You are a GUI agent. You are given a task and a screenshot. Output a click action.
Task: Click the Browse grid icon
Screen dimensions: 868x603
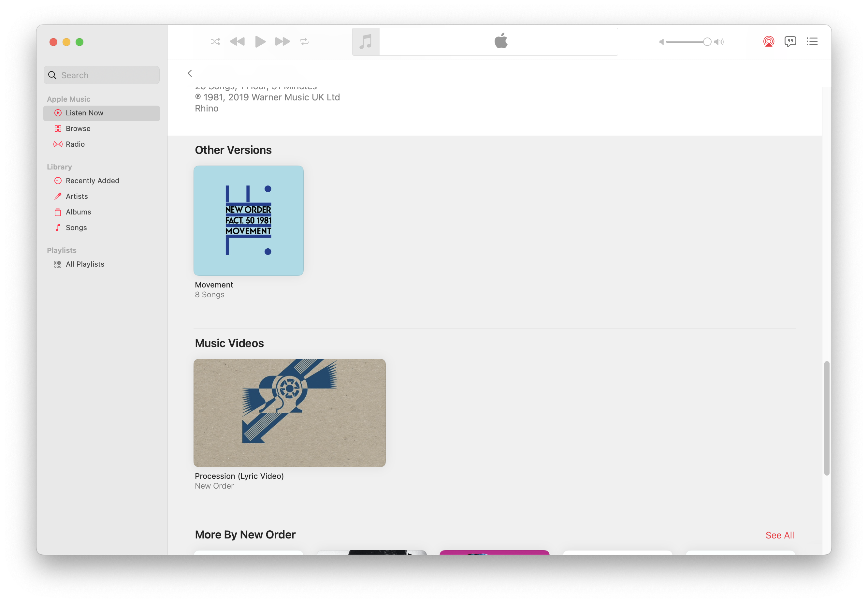click(58, 128)
